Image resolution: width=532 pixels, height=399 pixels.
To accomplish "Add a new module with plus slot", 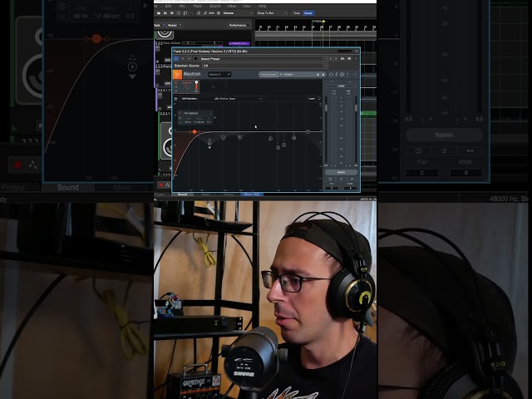I will point(213,86).
